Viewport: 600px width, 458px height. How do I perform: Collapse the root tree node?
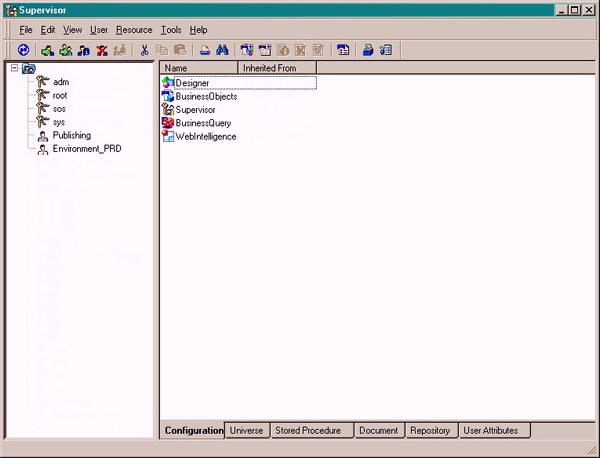click(15, 68)
